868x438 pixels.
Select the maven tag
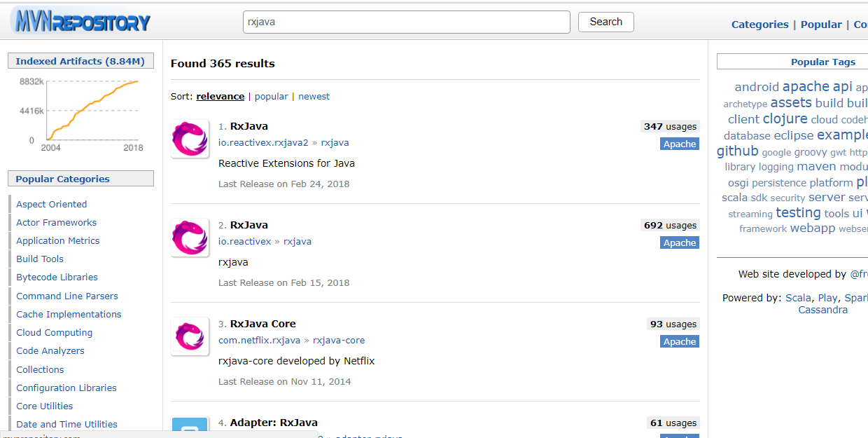816,167
